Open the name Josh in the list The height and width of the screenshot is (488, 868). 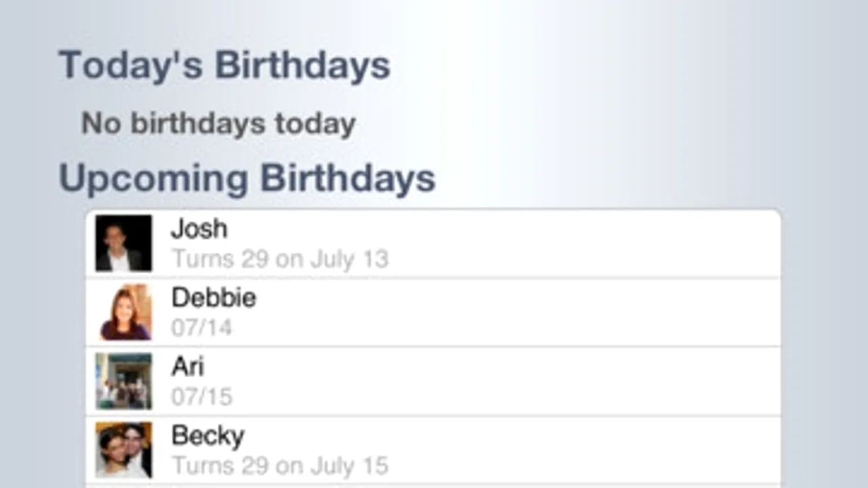pos(199,229)
